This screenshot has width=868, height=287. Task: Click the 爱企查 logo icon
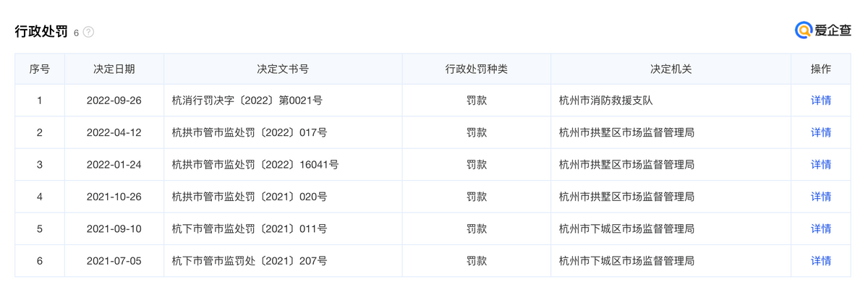click(804, 30)
